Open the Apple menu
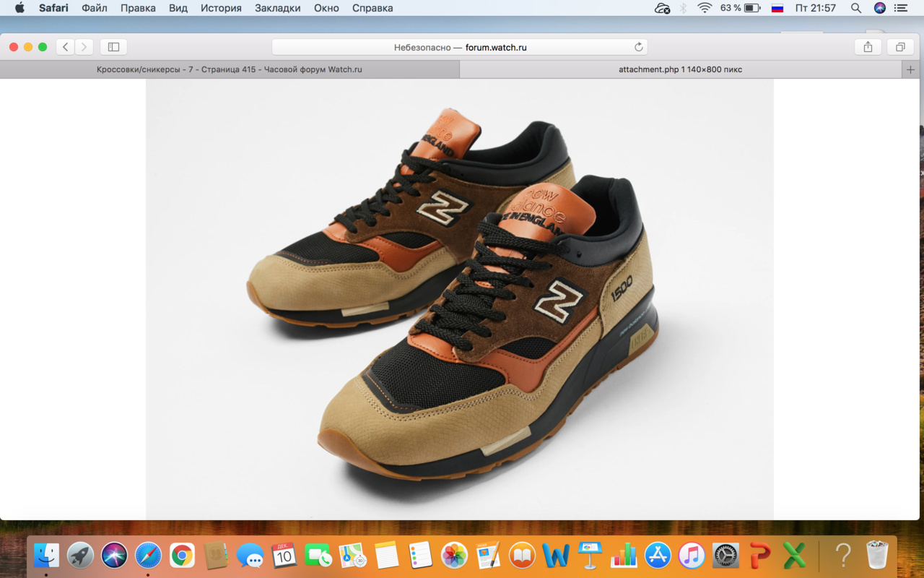 pyautogui.click(x=19, y=8)
